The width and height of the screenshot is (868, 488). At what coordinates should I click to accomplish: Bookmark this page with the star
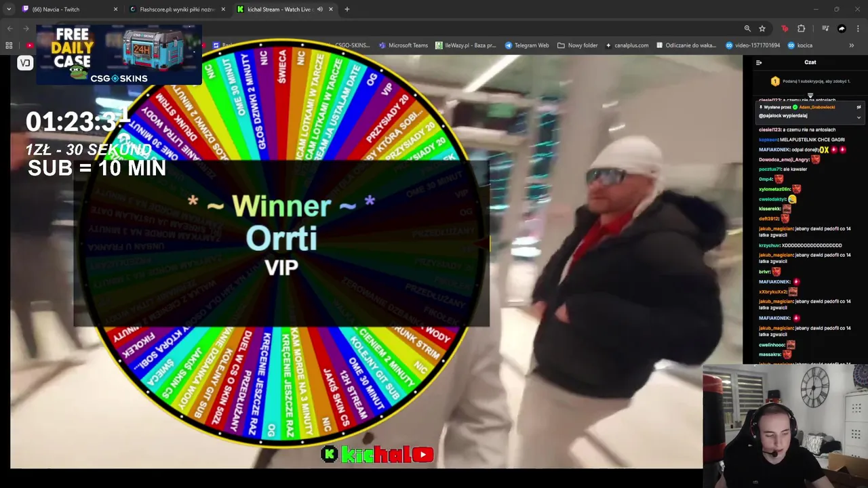point(762,28)
